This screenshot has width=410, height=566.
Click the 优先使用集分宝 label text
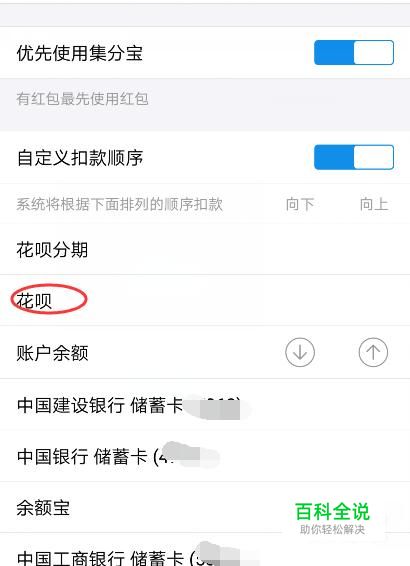(x=80, y=53)
